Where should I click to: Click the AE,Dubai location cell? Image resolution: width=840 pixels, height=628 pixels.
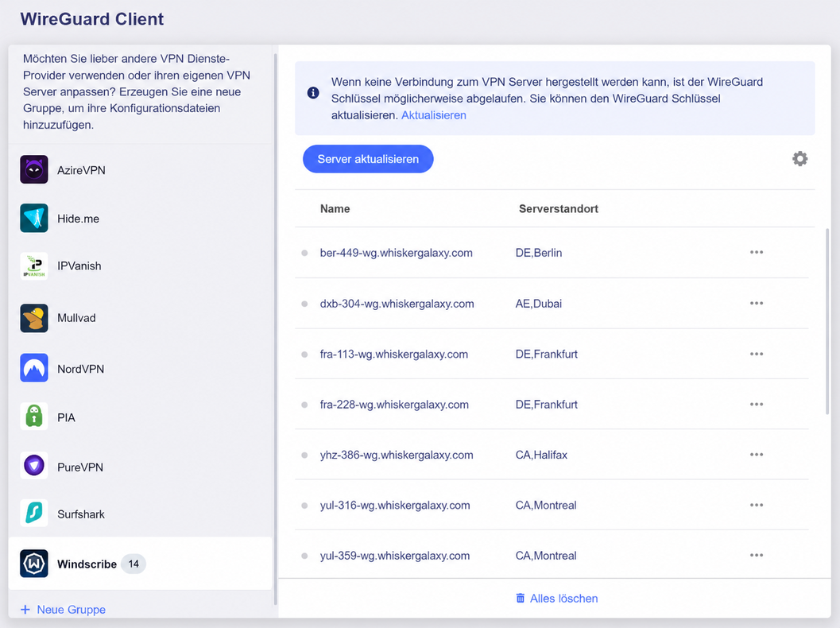pos(538,304)
